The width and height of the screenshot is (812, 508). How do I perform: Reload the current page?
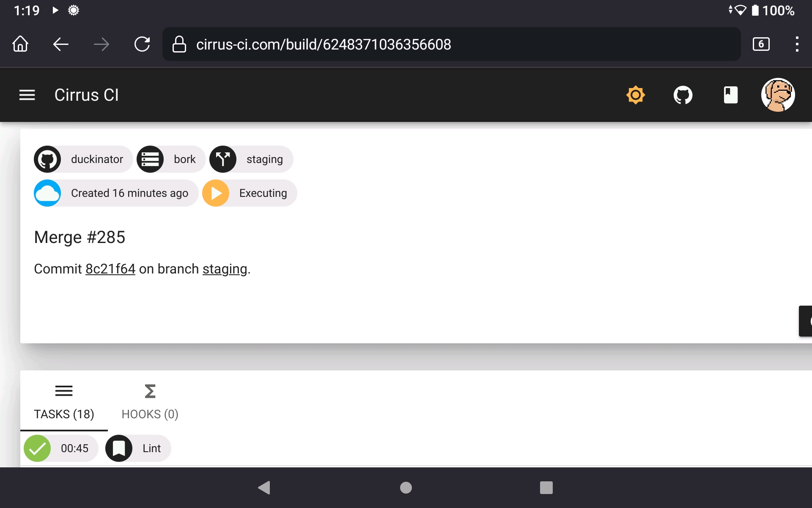pyautogui.click(x=143, y=44)
